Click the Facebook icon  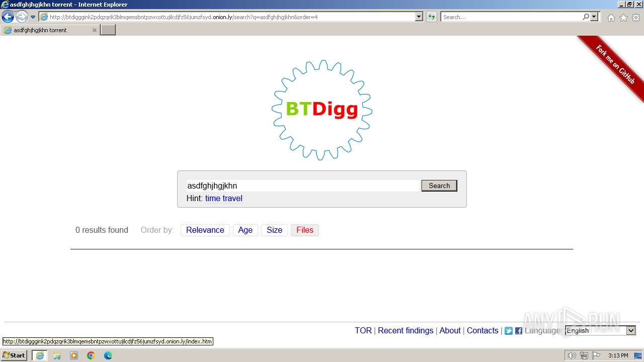[519, 331]
